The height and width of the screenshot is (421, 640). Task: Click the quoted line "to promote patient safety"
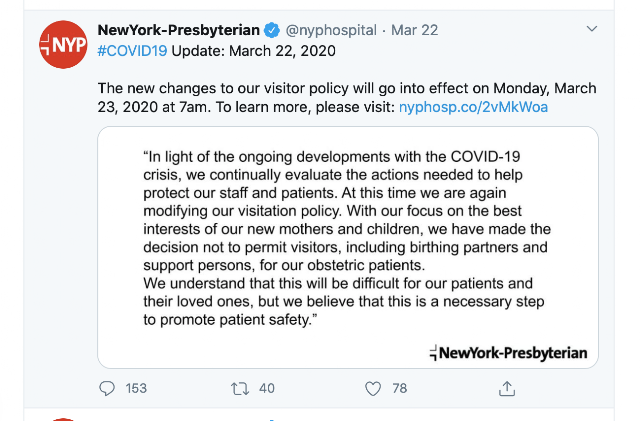[x=230, y=320]
